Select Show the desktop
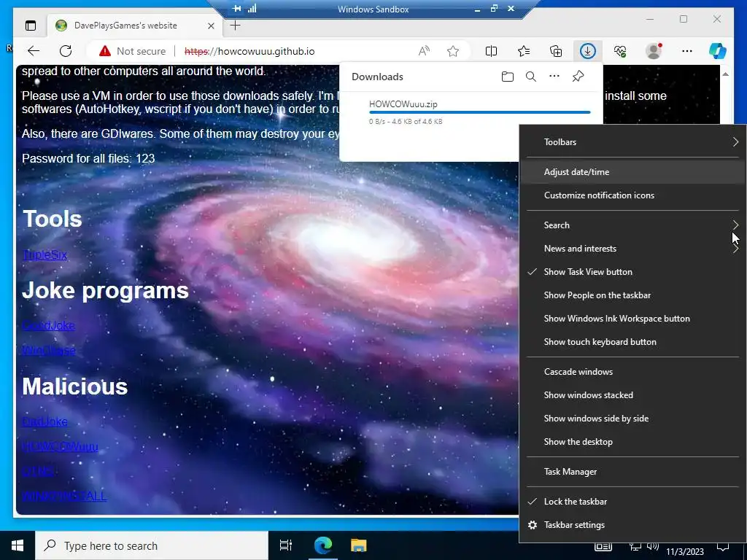This screenshot has width=747, height=560. click(632, 442)
